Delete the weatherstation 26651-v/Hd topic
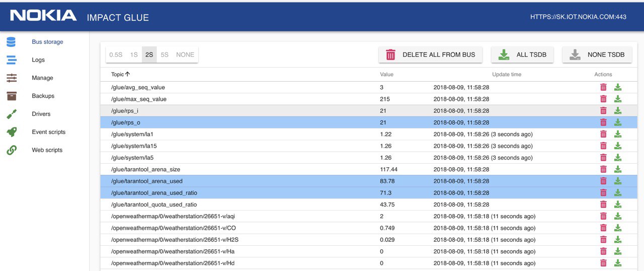The image size is (644, 271). click(603, 263)
